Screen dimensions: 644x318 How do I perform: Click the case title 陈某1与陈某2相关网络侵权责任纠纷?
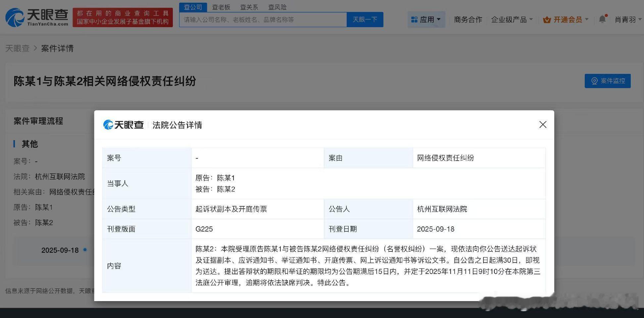(105, 81)
